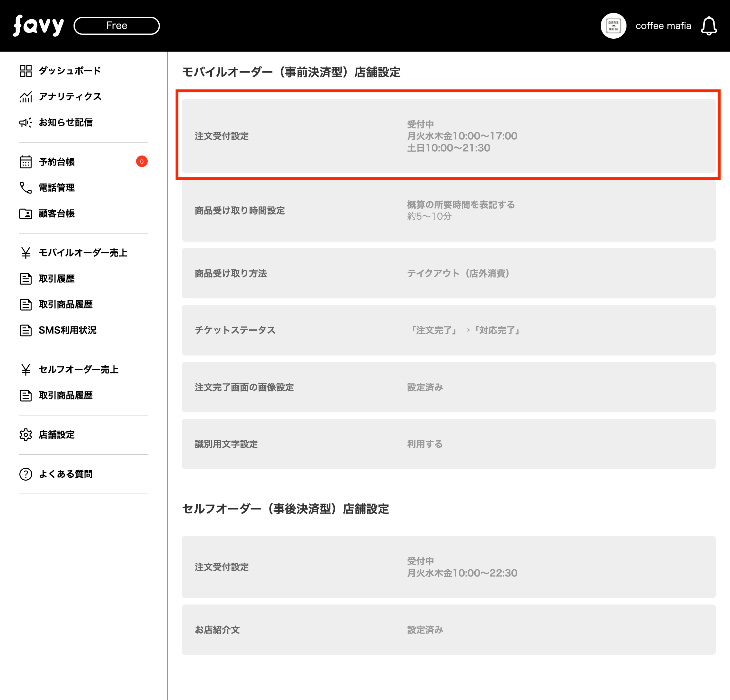The height and width of the screenshot is (700, 730).
Task: Open 店舗設定 gear icon
Action: coord(26,435)
